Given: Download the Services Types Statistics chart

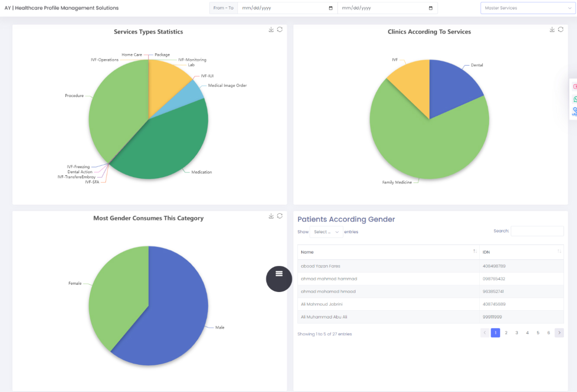Looking at the screenshot, I should click(x=271, y=29).
